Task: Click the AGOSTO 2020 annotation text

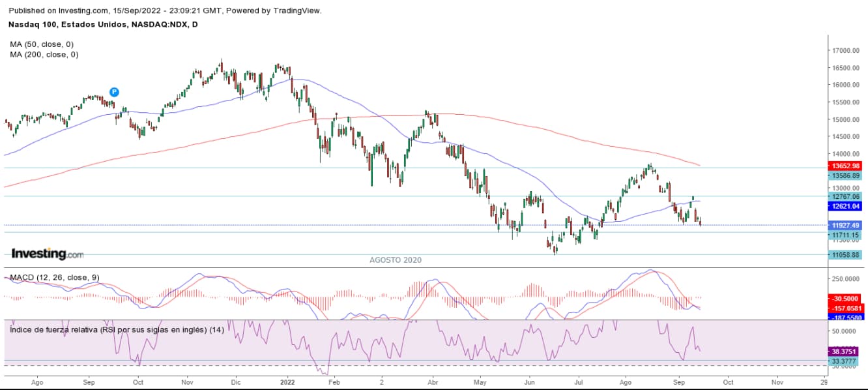Action: click(x=396, y=260)
